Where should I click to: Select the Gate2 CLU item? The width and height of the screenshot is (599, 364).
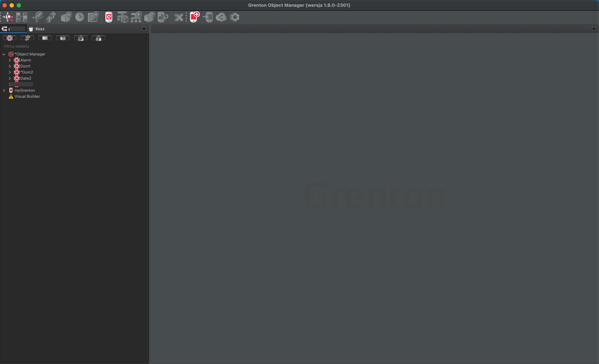coord(26,79)
